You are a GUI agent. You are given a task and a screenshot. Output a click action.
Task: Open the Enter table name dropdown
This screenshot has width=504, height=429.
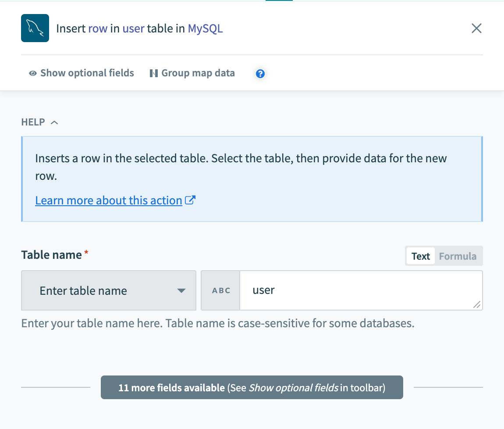coord(108,290)
